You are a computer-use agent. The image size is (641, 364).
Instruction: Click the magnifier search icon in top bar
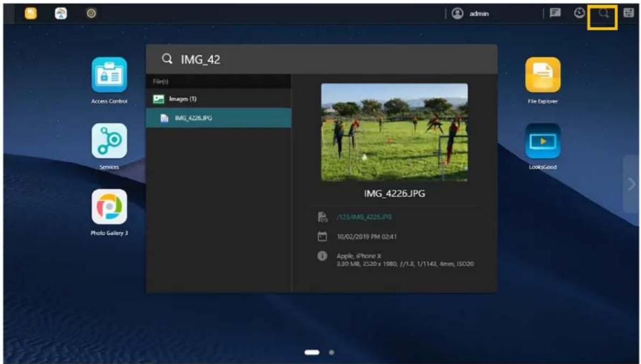point(604,14)
